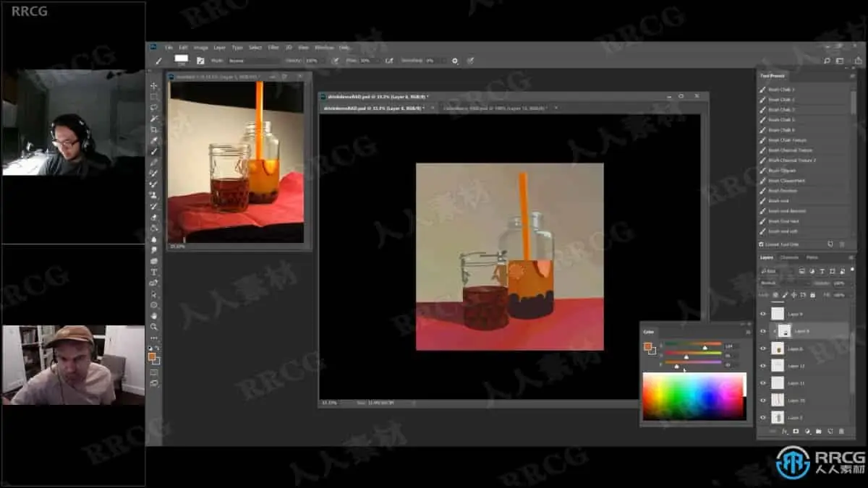Delete the layer with the trash icon

click(841, 431)
